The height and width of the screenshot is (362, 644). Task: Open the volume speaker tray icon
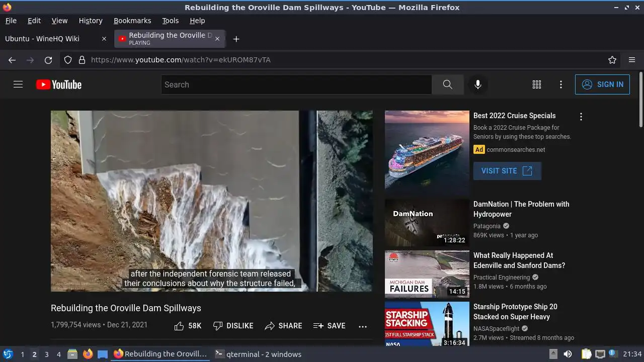(568, 354)
